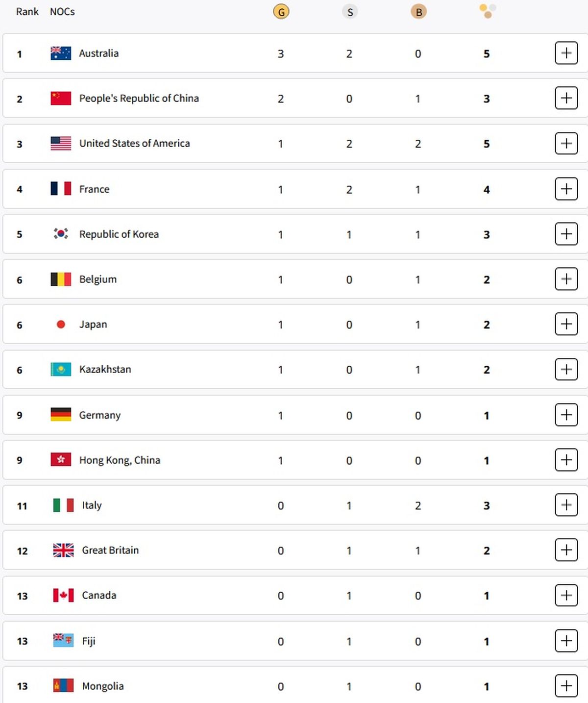Viewport: 588px width, 703px height.
Task: Click the gold medal column icon
Action: [281, 12]
